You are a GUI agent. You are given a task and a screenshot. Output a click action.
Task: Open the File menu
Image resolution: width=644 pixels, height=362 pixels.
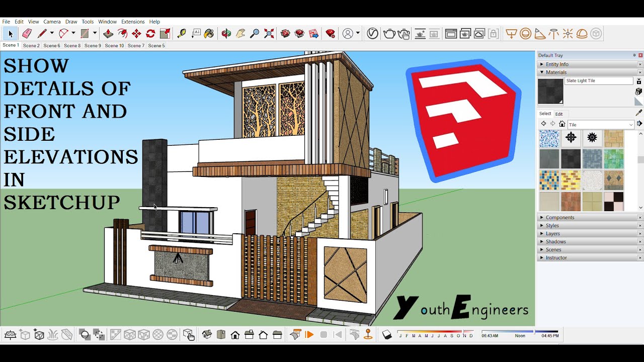6,22
